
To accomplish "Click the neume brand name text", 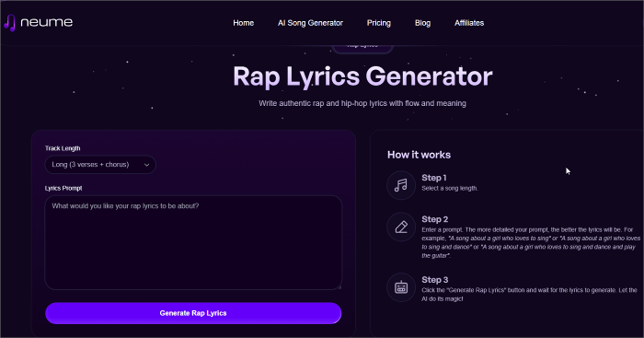I will 46,22.
